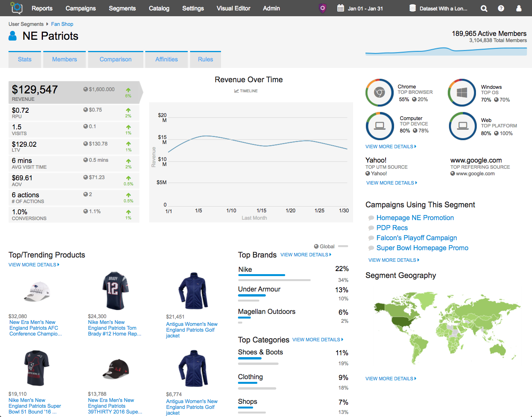532x417 pixels.
Task: Switch to the Rules tab
Action: (x=206, y=59)
